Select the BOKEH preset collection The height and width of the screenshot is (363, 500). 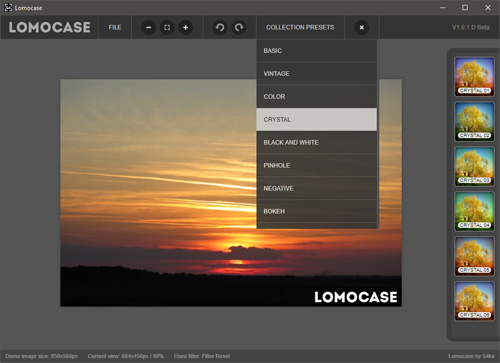pos(317,211)
